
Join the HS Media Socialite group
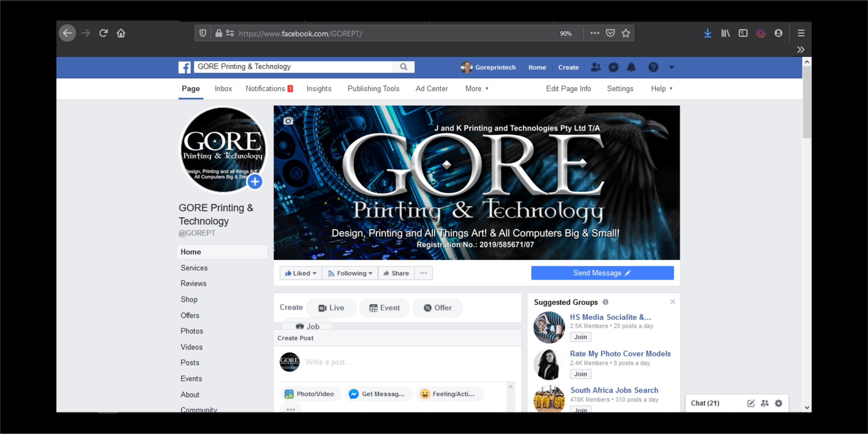[580, 337]
